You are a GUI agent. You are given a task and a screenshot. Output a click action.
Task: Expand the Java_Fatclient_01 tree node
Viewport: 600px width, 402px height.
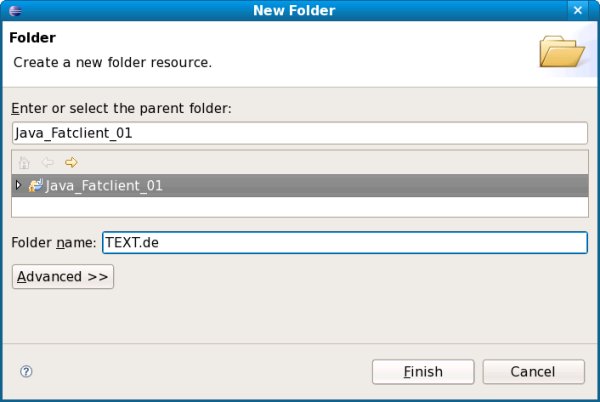(x=18, y=185)
